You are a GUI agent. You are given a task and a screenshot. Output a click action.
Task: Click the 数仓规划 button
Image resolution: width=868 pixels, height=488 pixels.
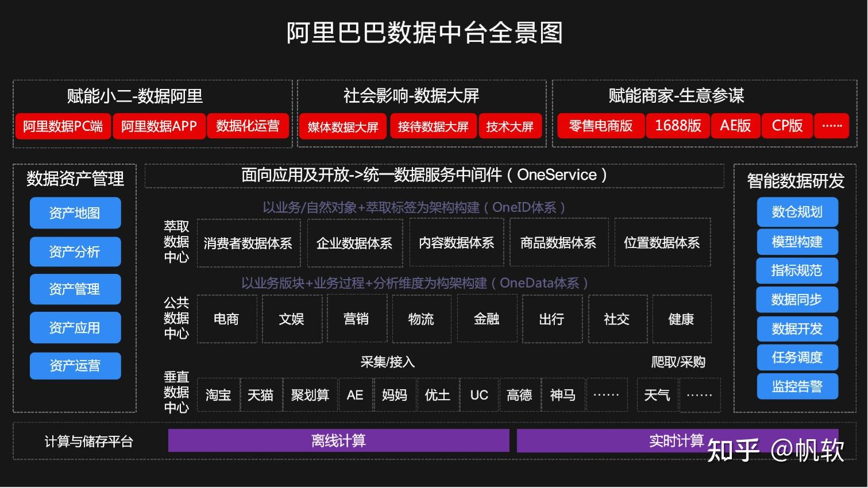[797, 212]
